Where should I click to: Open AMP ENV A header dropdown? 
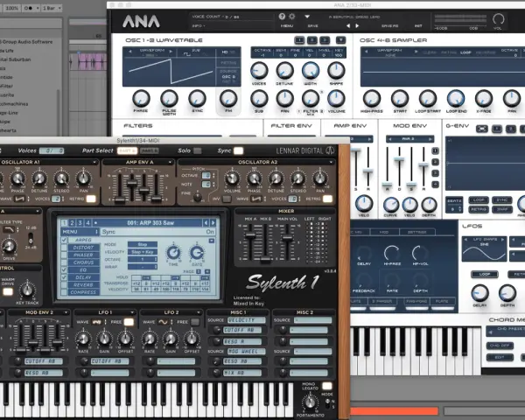click(170, 163)
